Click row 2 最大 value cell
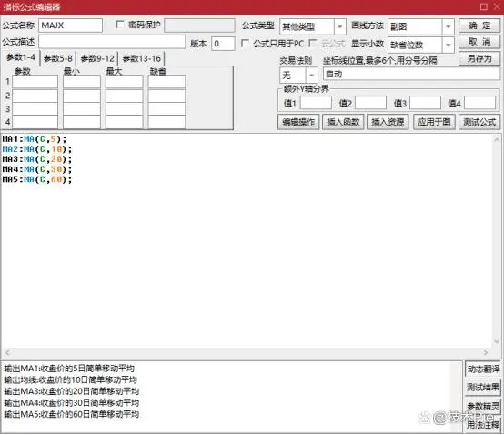Image resolution: width=504 pixels, height=435 pixels. point(124,96)
